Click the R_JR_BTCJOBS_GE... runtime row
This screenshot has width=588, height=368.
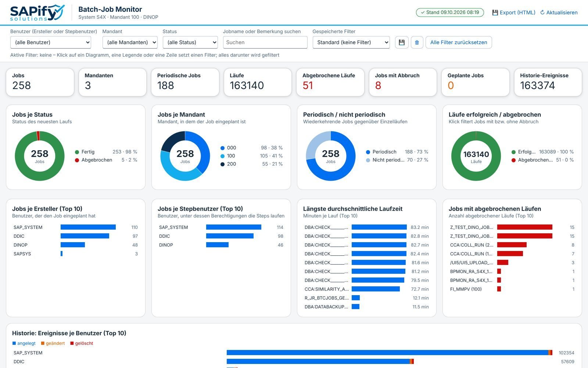[x=367, y=298]
